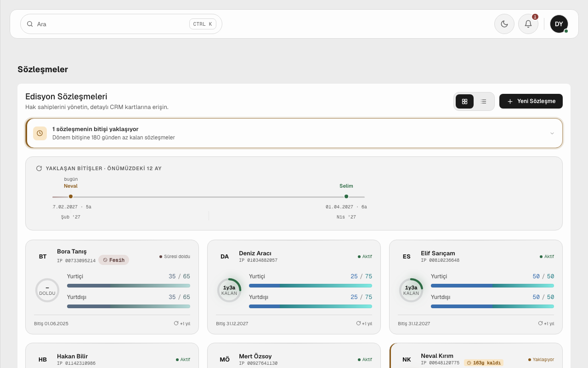Image resolution: width=588 pixels, height=368 pixels.
Task: Open Hakan Bilir contract card
Action: click(112, 355)
